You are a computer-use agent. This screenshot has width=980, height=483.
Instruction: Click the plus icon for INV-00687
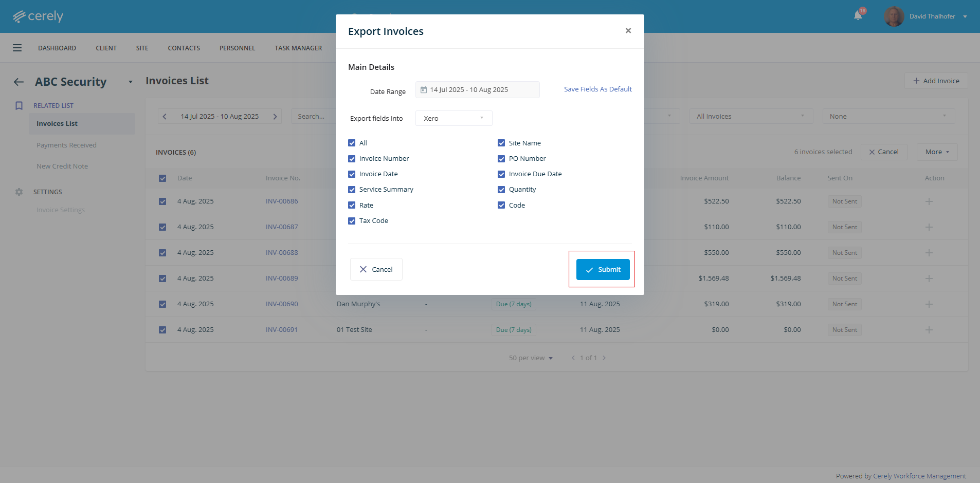[x=929, y=227]
